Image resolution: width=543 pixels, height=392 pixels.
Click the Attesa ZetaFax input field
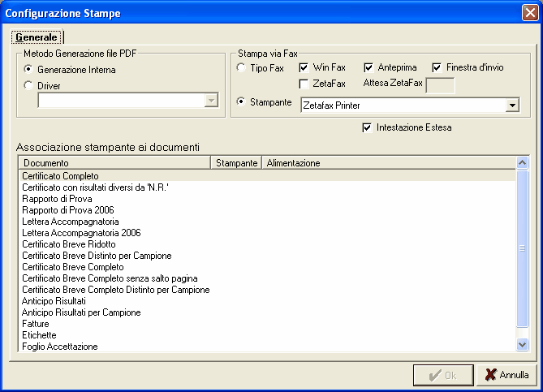click(x=440, y=85)
